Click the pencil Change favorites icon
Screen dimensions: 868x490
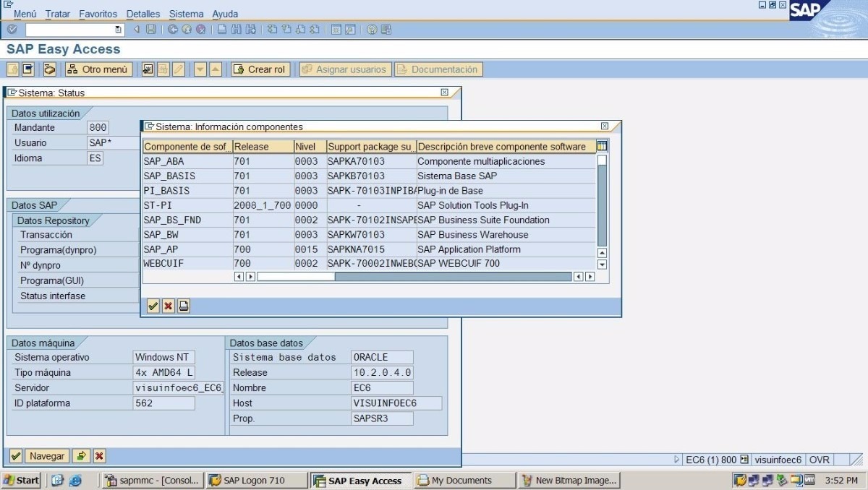pyautogui.click(x=178, y=69)
